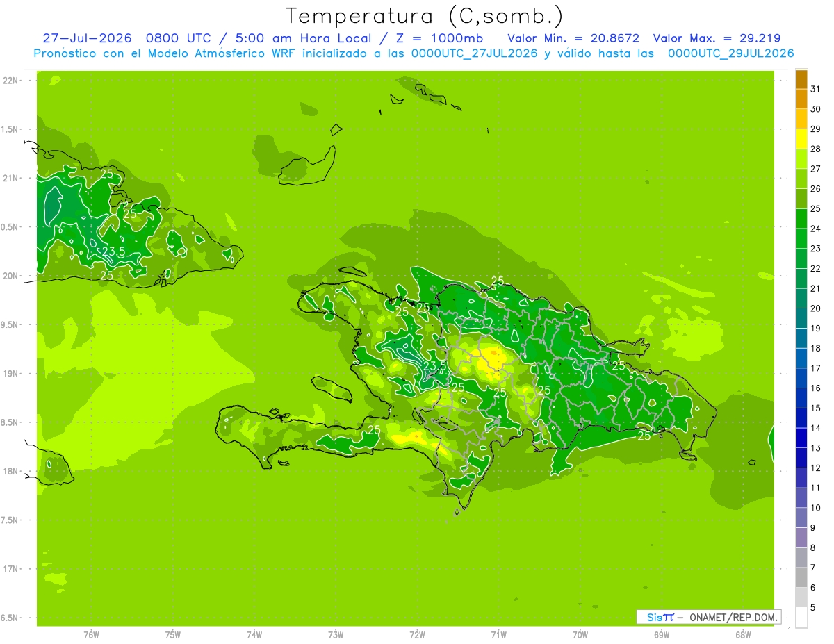
Task: Click legend value 20 on color bar
Action: [815, 308]
